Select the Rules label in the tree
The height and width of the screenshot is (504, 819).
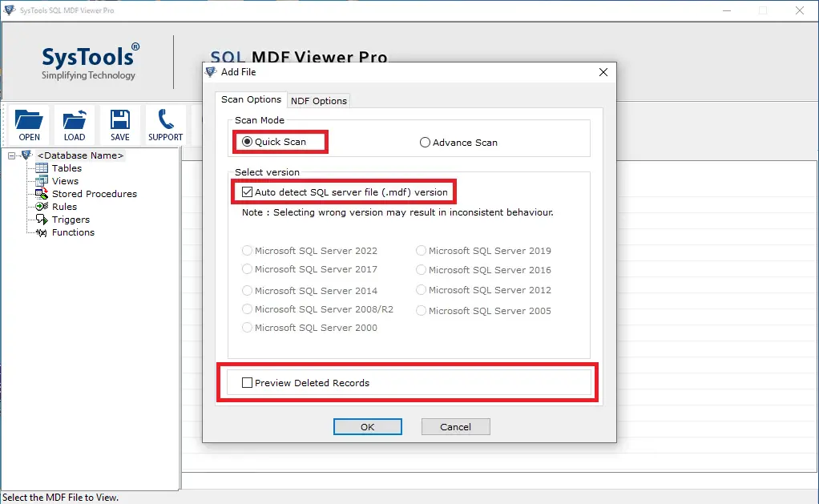click(64, 207)
